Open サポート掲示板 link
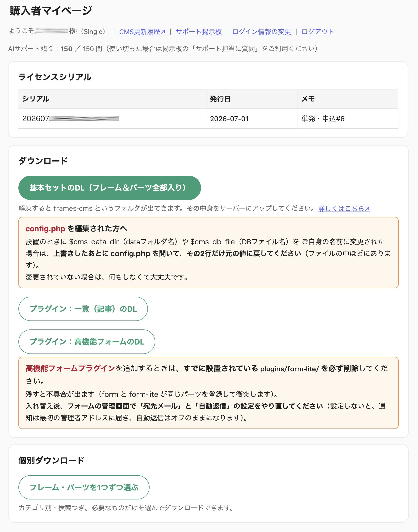Image resolution: width=418 pixels, height=532 pixels. tap(198, 32)
